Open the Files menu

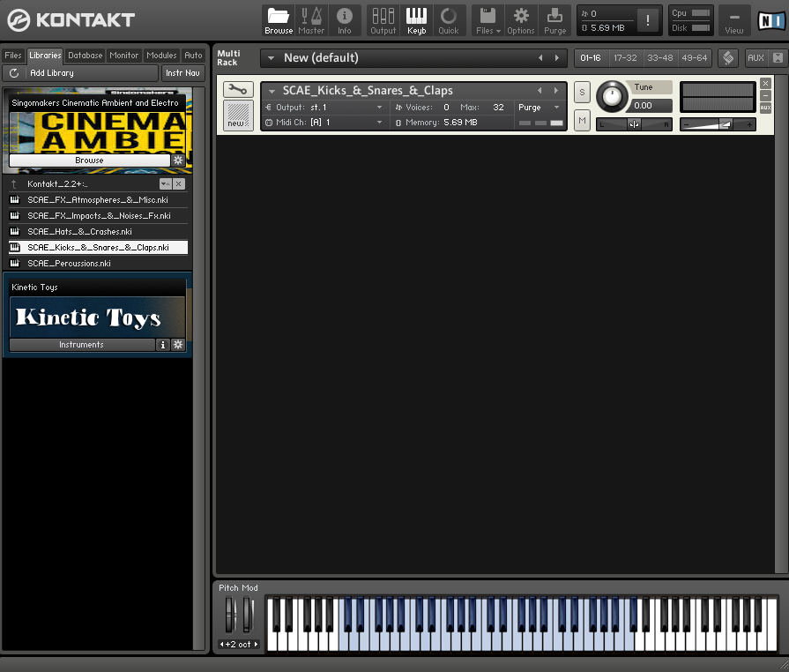point(488,20)
